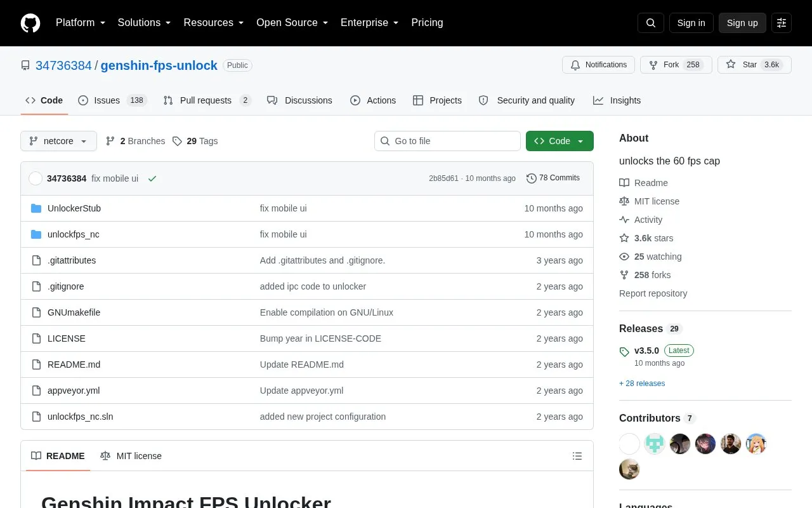Click the file icon beside LICENSE
Image resolution: width=812 pixels, height=508 pixels.
click(x=36, y=338)
